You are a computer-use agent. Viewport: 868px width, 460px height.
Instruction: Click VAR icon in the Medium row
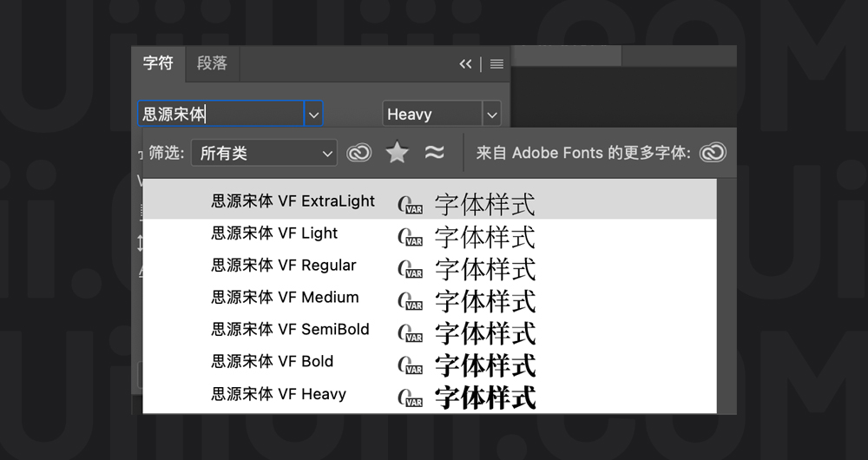[x=411, y=301]
